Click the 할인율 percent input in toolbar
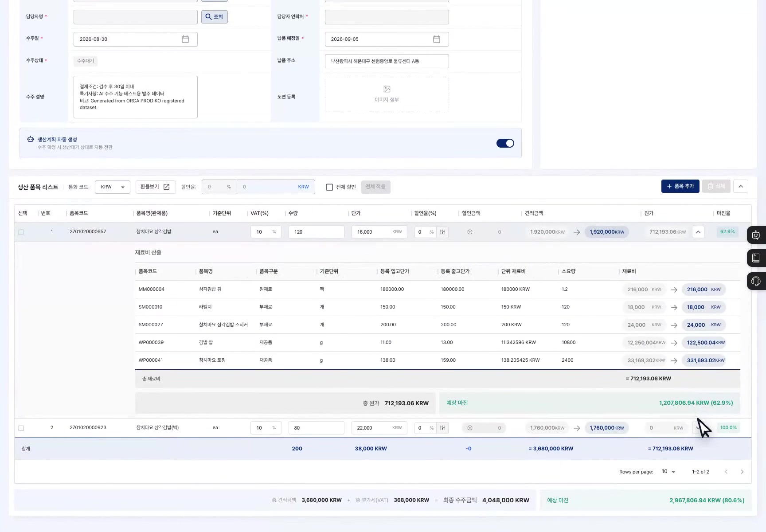766x532 pixels. 219,187
